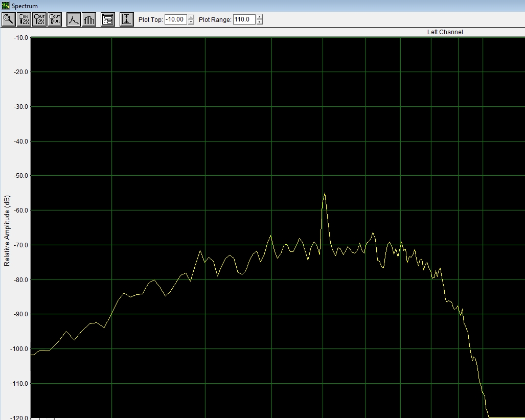Select the magnifier zoom tool
The image size is (525, 420).
9,20
